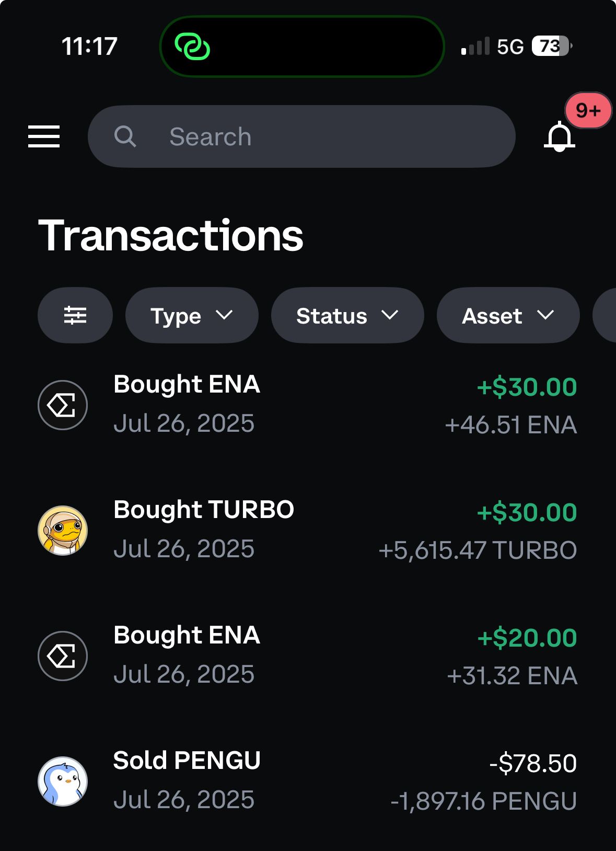Focus the Search input field
The image size is (616, 851).
click(301, 136)
